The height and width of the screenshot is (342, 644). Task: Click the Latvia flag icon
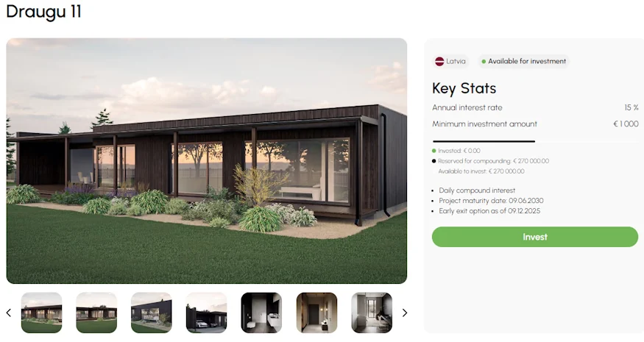439,62
